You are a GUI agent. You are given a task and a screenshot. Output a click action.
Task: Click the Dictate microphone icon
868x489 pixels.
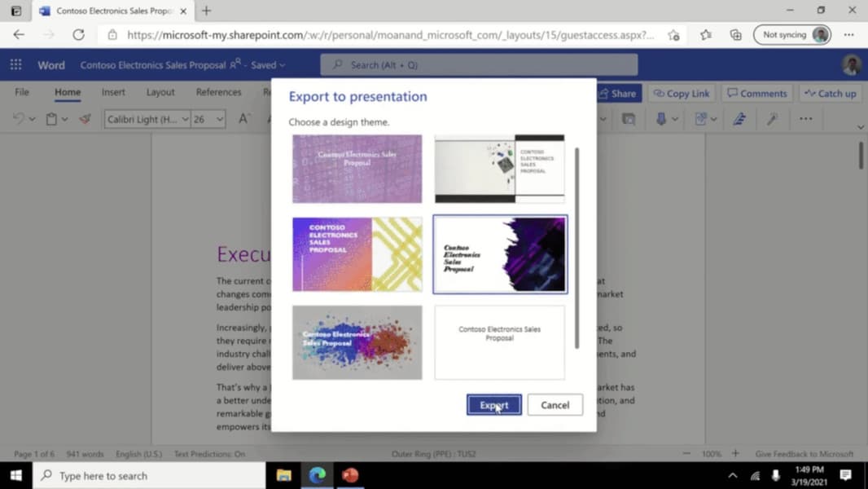661,119
